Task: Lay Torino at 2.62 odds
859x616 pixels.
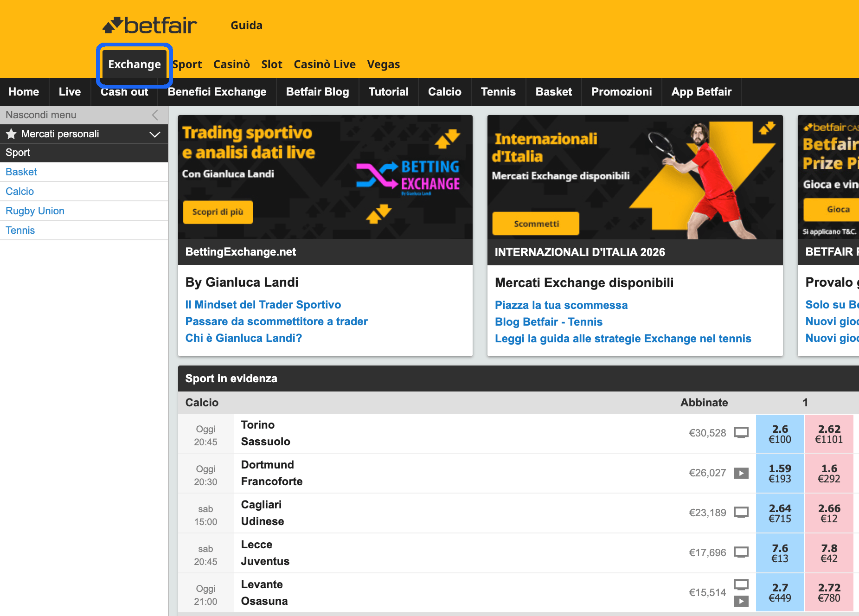Action: (x=829, y=434)
